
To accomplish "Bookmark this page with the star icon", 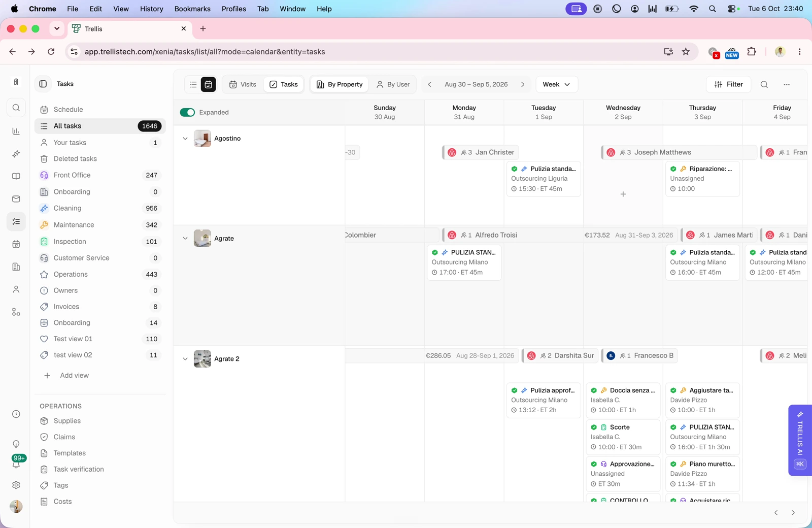I will 686,51.
